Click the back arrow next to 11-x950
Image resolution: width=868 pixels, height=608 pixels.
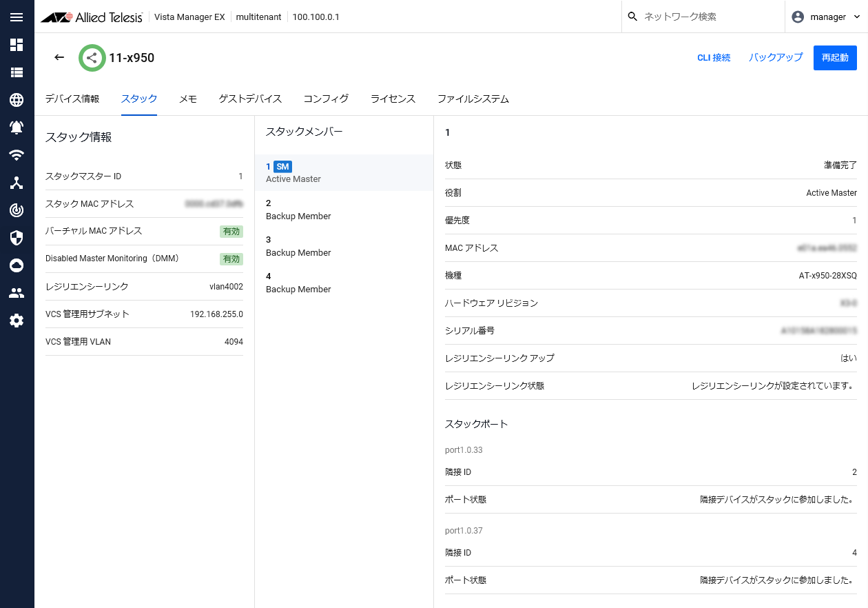point(59,57)
